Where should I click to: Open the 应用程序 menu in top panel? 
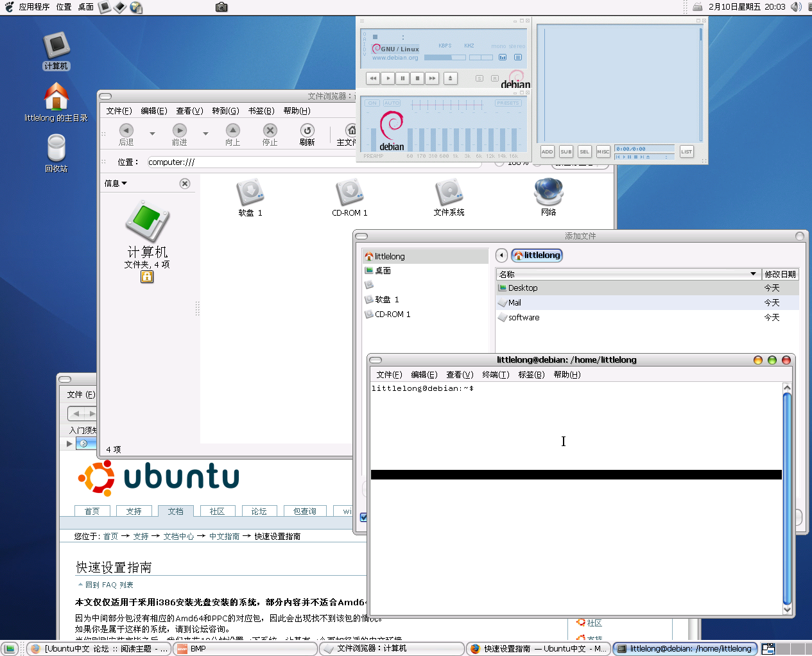point(34,7)
